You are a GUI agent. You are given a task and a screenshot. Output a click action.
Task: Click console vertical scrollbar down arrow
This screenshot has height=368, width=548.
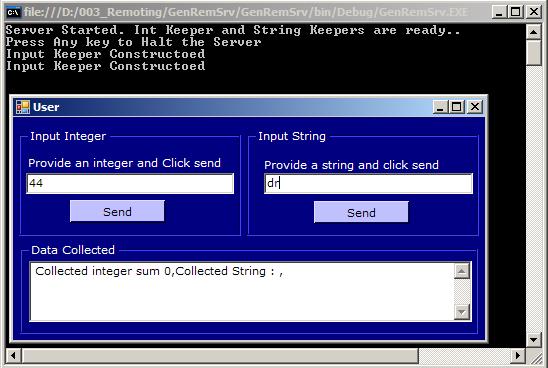[533, 339]
